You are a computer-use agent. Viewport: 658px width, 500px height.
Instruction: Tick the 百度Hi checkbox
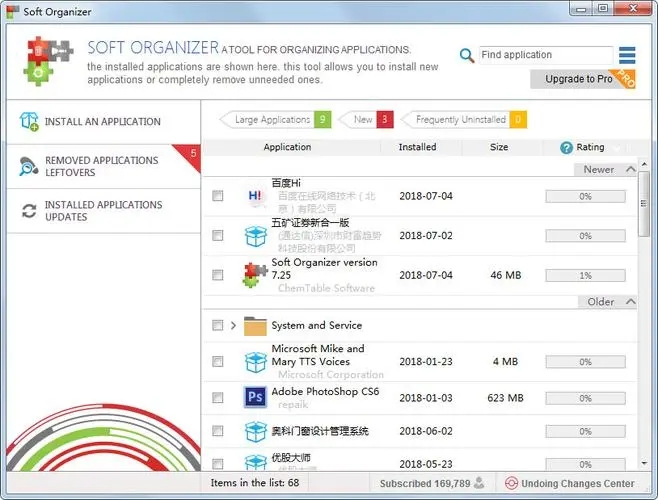(217, 196)
